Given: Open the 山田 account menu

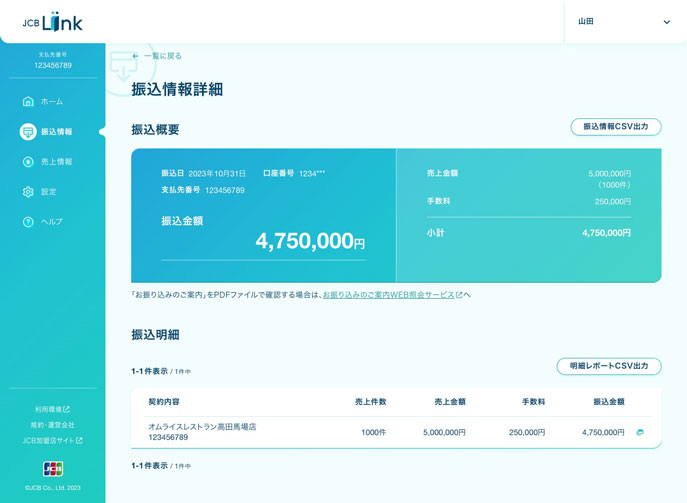Looking at the screenshot, I should click(x=624, y=21).
